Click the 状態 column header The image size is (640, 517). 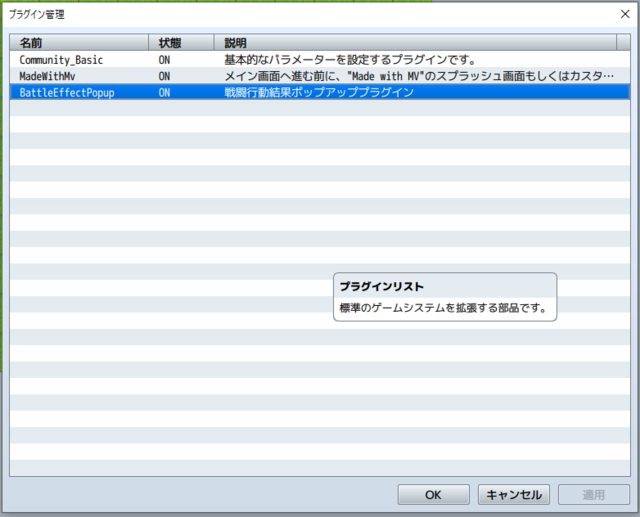click(181, 42)
